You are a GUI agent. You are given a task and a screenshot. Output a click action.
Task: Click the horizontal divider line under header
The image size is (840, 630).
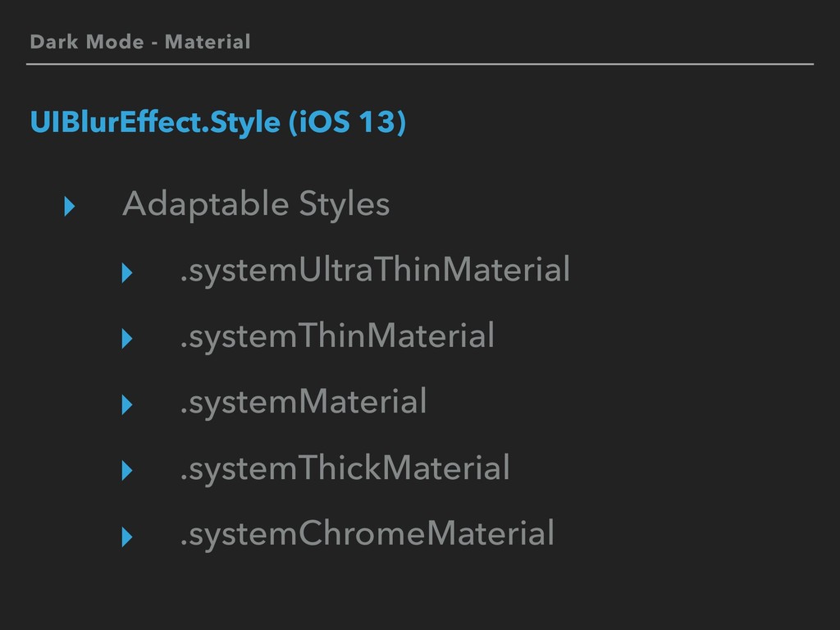[x=420, y=64]
